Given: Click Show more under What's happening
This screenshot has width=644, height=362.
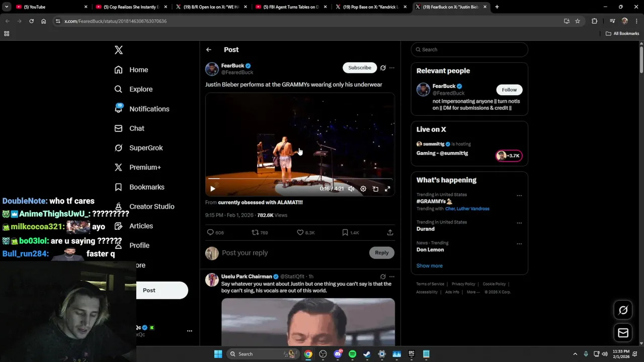Looking at the screenshot, I should 429,265.
